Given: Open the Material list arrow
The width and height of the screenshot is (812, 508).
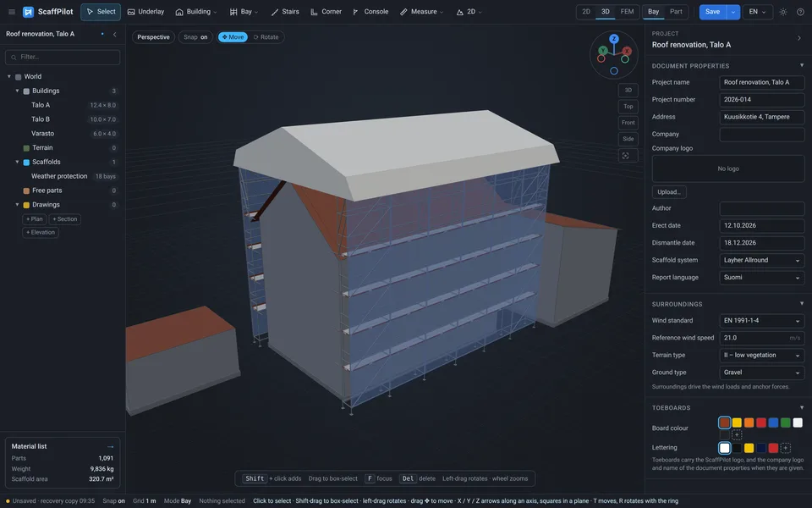Looking at the screenshot, I should point(110,446).
